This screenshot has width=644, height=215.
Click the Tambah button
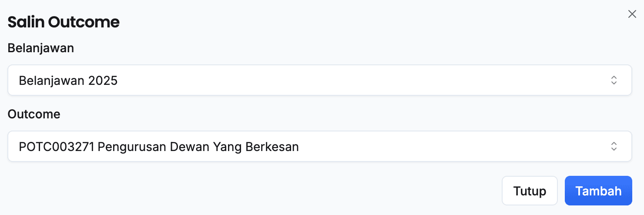click(x=598, y=191)
